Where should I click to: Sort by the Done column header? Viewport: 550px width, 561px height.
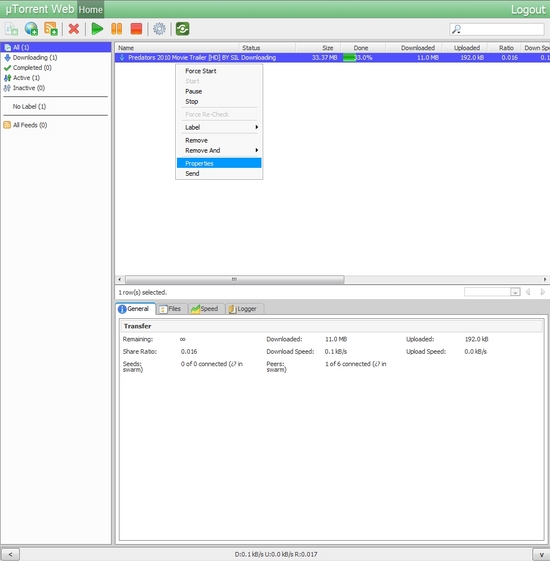[x=363, y=48]
